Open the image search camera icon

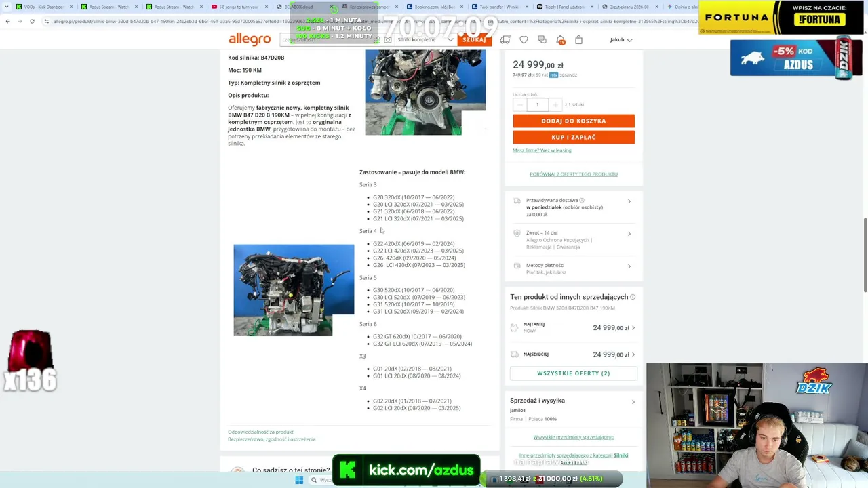387,40
